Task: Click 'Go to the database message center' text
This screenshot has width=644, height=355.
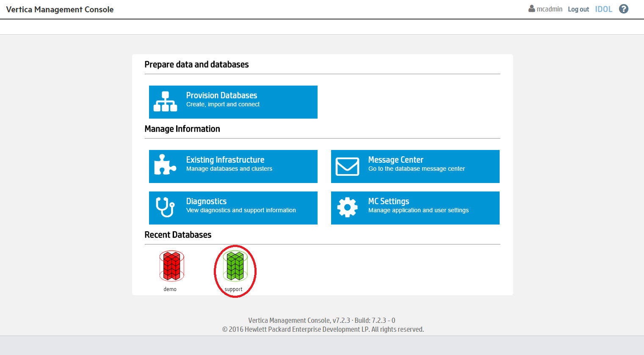Action: pos(416,169)
